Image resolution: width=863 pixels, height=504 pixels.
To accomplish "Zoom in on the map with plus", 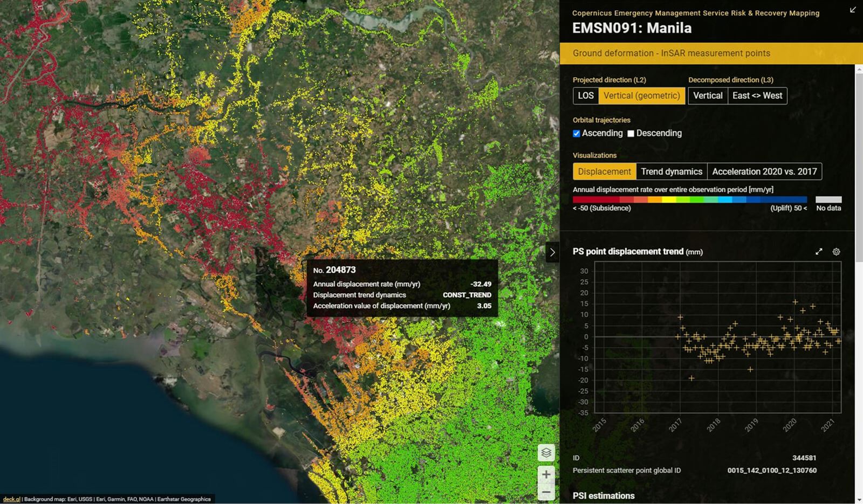I will pyautogui.click(x=546, y=474).
